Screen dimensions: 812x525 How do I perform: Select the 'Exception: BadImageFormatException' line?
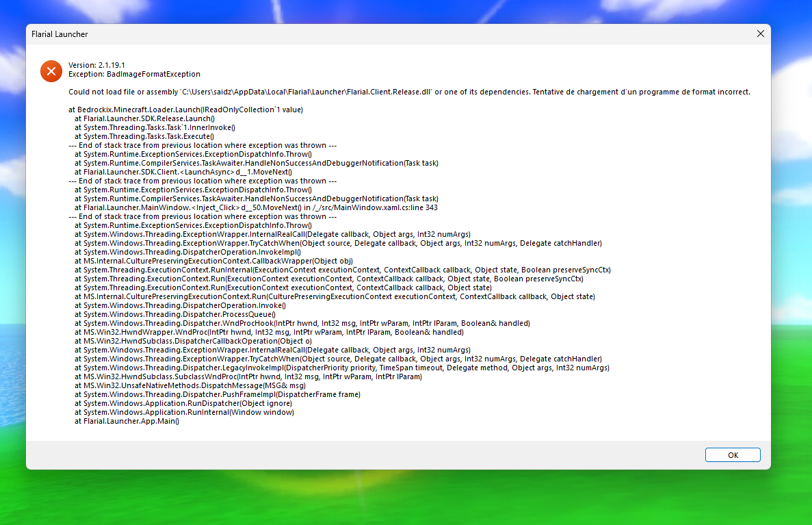point(134,74)
